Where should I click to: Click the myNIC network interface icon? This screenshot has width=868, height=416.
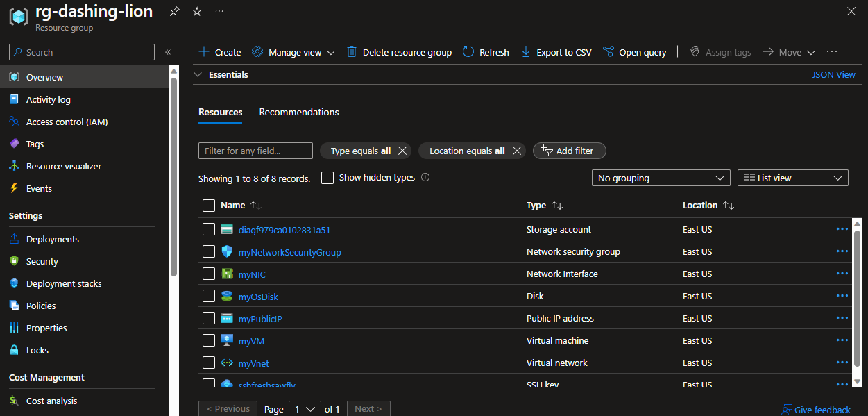click(x=227, y=274)
